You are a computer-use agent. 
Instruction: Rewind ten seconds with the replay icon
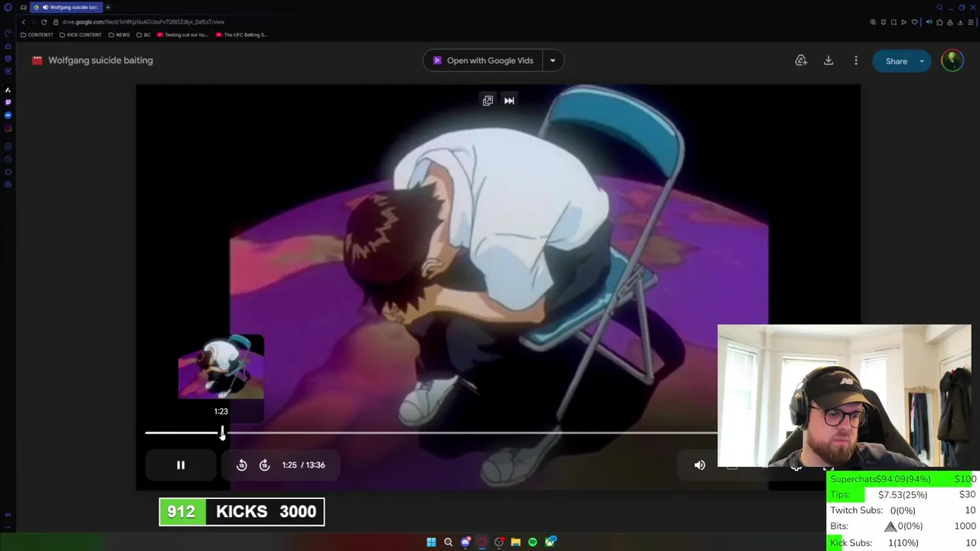point(241,465)
